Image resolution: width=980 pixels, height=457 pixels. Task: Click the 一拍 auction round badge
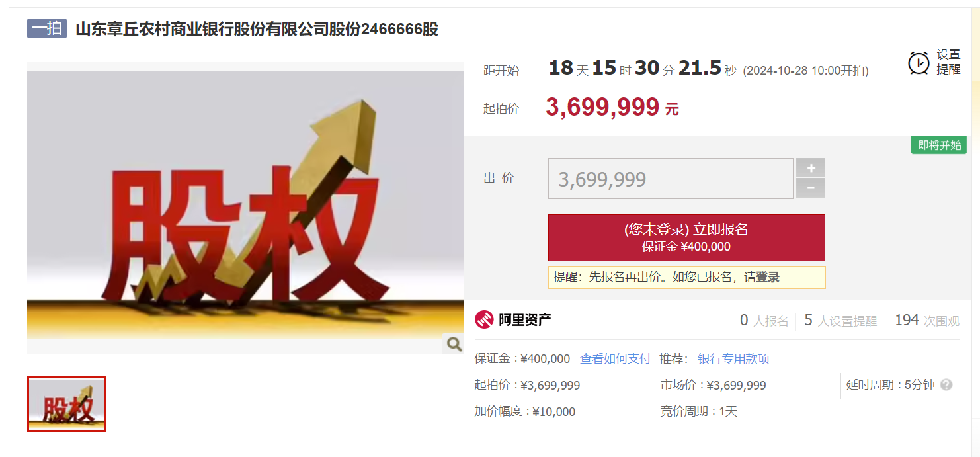[47, 28]
